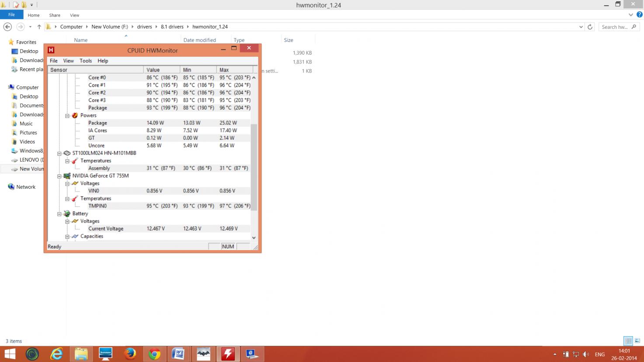Image resolution: width=644 pixels, height=362 pixels.
Task: Click the Windows Start button
Action: [x=10, y=354]
